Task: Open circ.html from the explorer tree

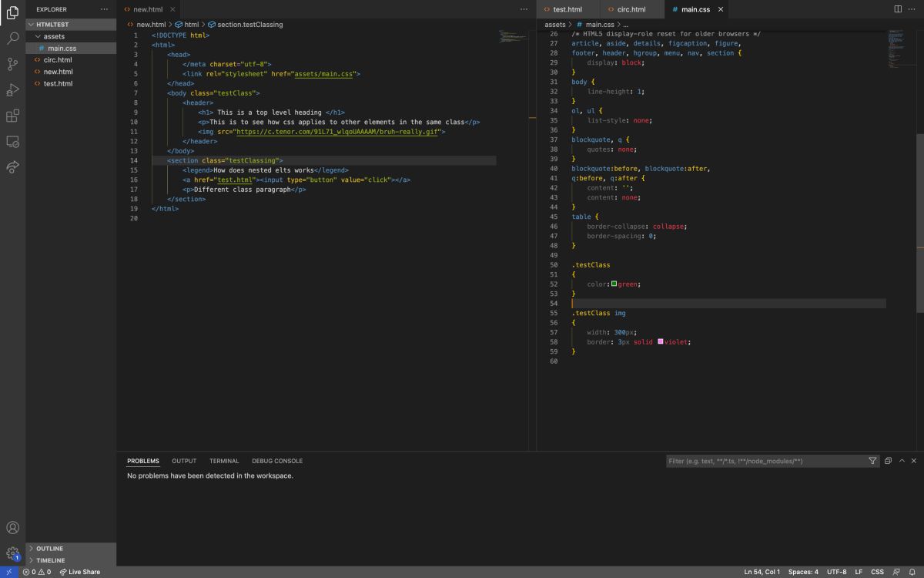Action: 71,59
